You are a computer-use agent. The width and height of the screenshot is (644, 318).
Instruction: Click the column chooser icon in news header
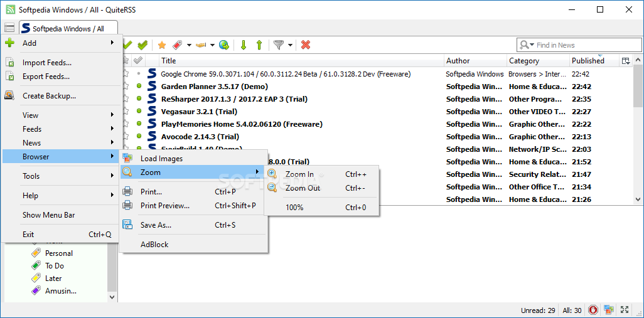click(626, 61)
